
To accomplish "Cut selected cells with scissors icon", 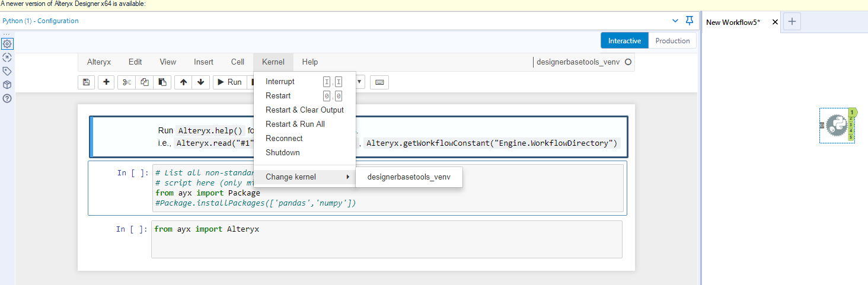I will (x=126, y=82).
